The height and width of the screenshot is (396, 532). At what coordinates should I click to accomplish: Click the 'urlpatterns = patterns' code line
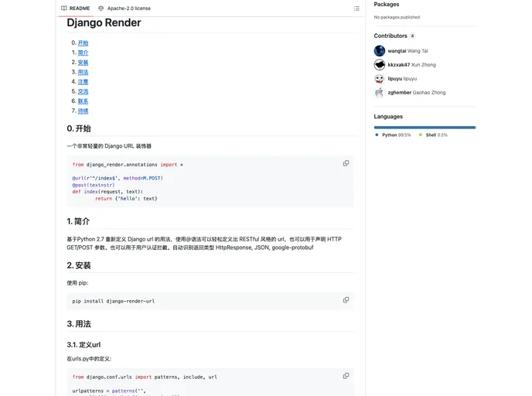(x=109, y=391)
